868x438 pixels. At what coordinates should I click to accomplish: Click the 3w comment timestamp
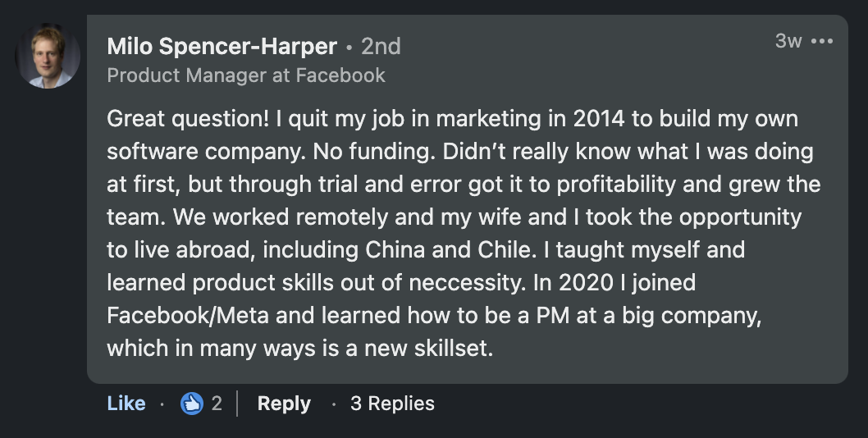click(788, 41)
